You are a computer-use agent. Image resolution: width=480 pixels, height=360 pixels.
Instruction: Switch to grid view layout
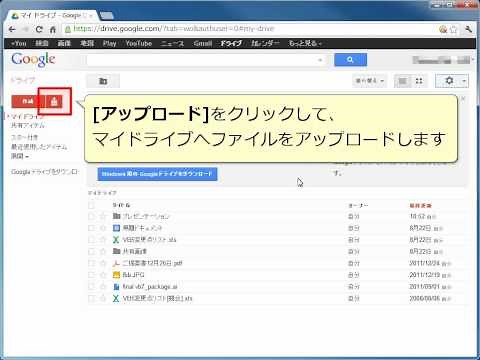click(x=419, y=81)
